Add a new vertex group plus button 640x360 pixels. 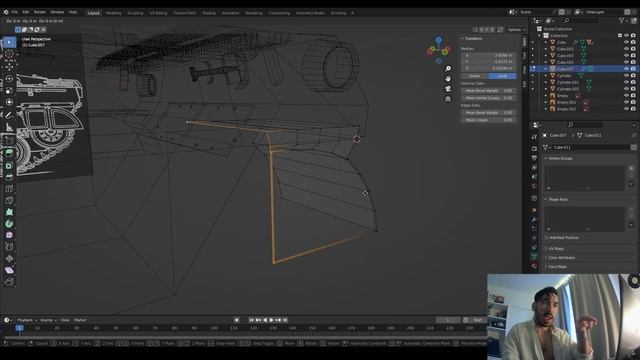pos(631,168)
